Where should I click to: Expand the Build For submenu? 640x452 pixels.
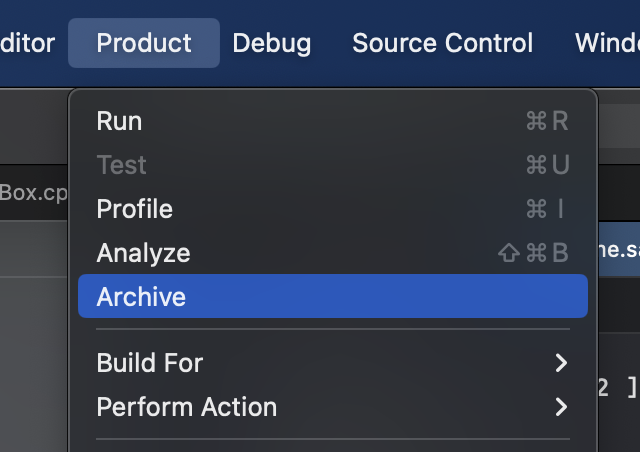tap(149, 363)
